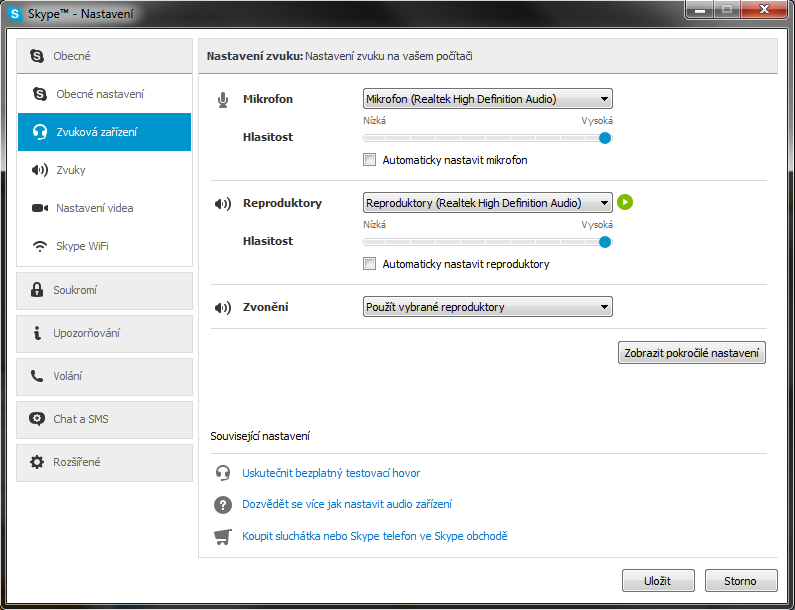Expand the Obecné settings section
Viewport: 795px width, 610px height.
coord(104,56)
